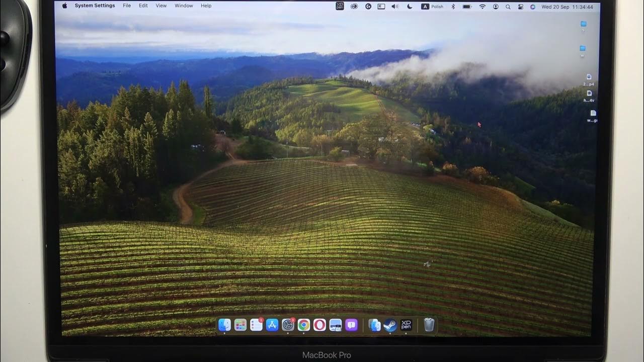Open the Window menu
644x362 pixels.
pyautogui.click(x=184, y=6)
